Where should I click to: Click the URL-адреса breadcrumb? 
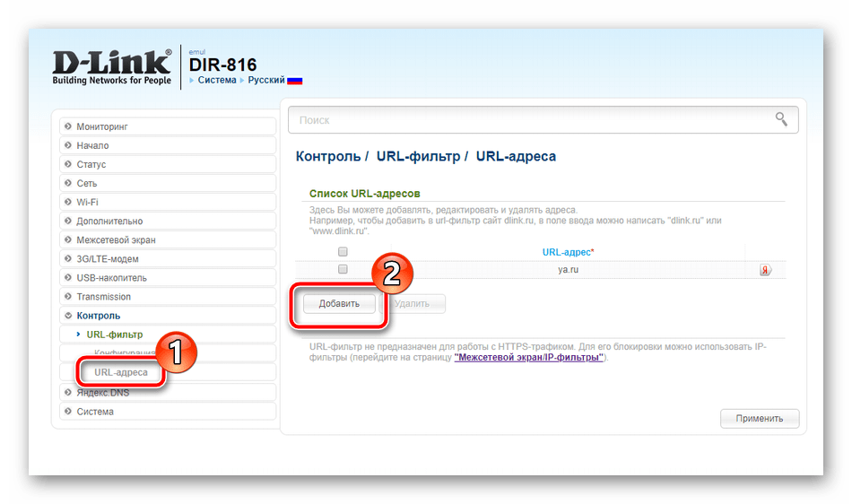[517, 156]
